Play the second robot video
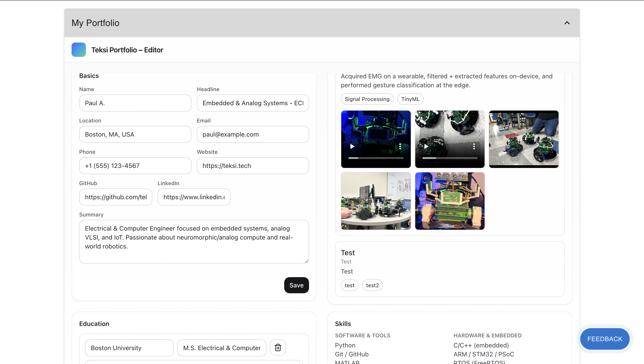 (426, 146)
